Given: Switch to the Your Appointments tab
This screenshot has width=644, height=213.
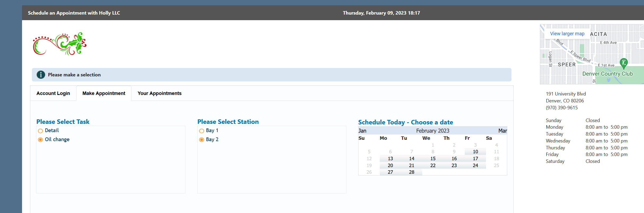Looking at the screenshot, I should click(159, 93).
